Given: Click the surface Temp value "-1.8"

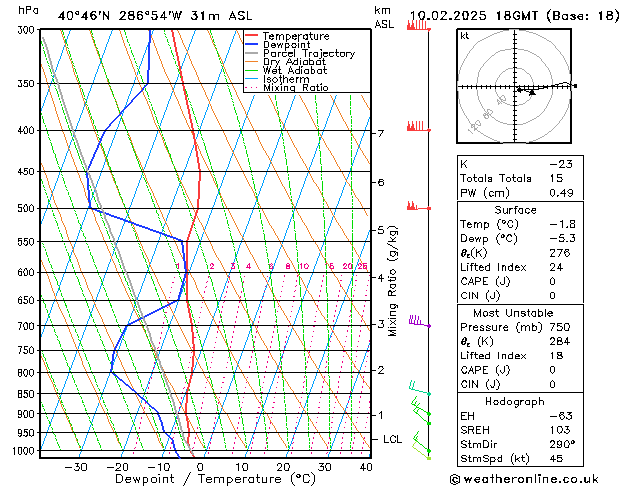Looking at the screenshot, I should click(x=562, y=224).
